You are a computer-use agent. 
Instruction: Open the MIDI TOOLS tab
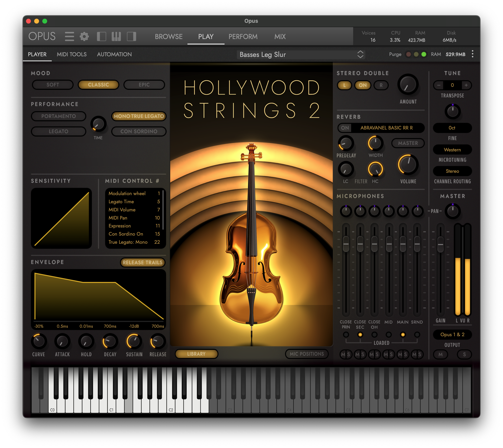click(x=72, y=54)
